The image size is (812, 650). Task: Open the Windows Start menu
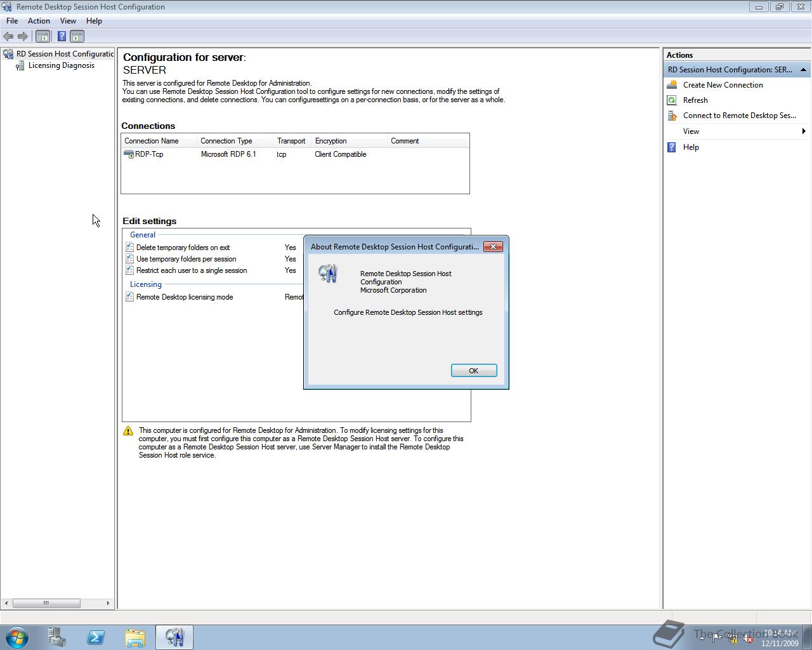point(16,637)
